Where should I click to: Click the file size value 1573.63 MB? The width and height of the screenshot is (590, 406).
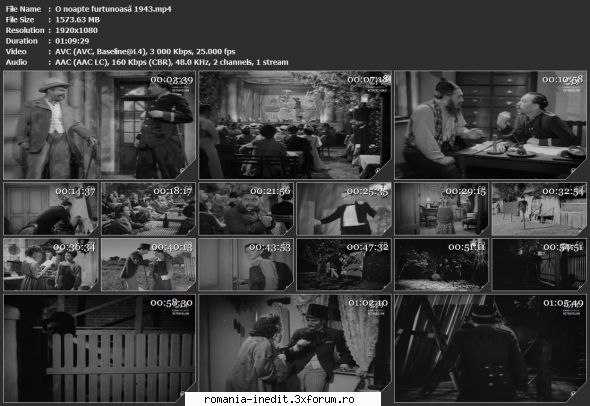[78, 20]
